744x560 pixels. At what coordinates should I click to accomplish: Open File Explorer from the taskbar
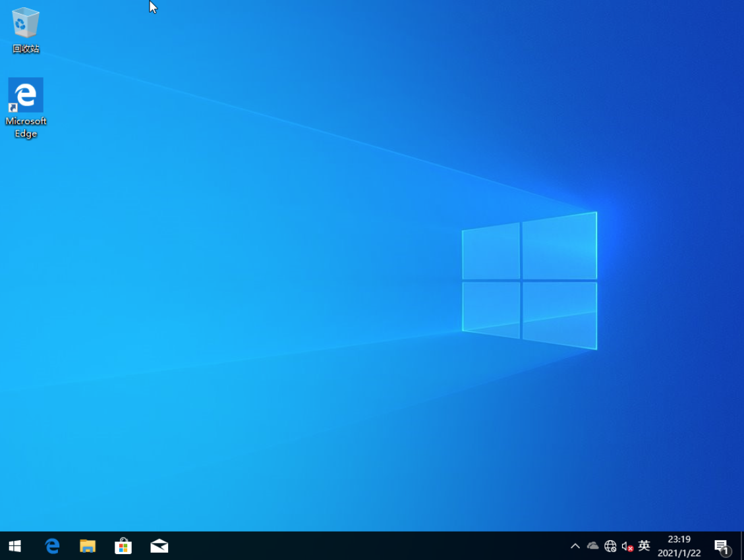88,546
